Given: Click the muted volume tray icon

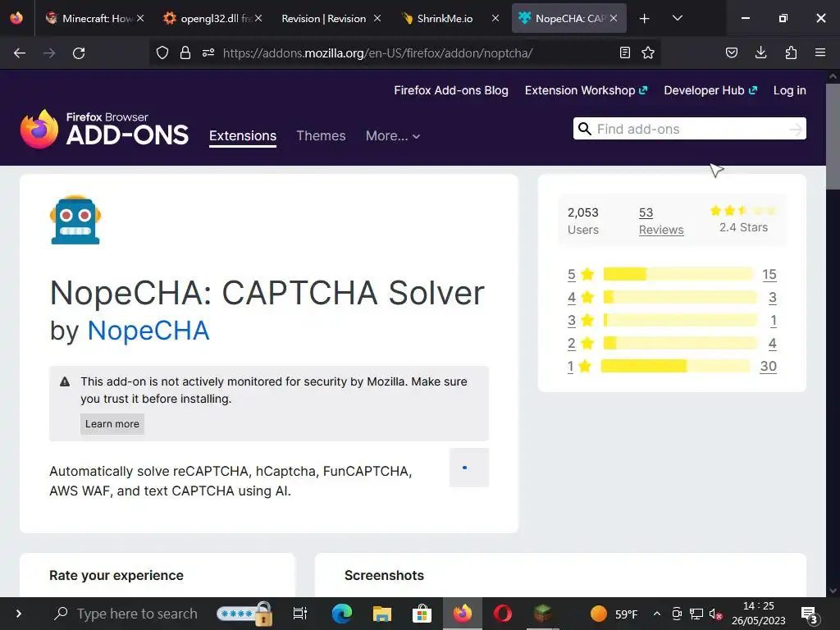Looking at the screenshot, I should 715,614.
